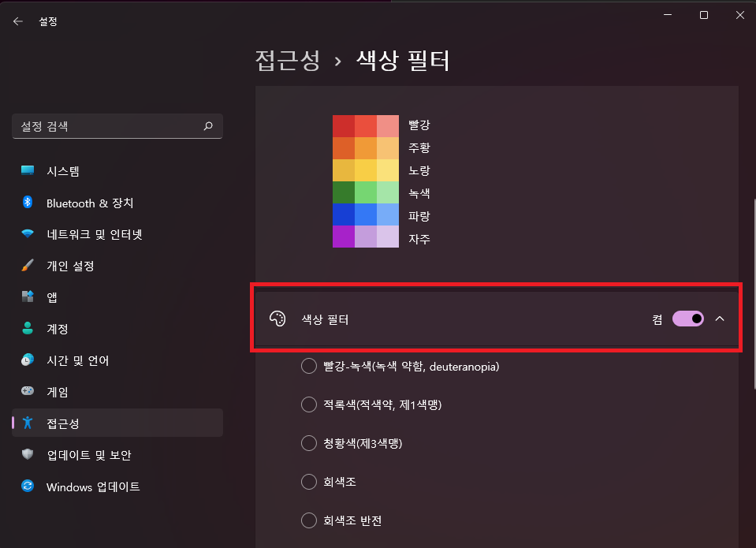Click the 접근성 accessibility figure icon
Image resolution: width=756 pixels, height=548 pixels.
[28, 423]
